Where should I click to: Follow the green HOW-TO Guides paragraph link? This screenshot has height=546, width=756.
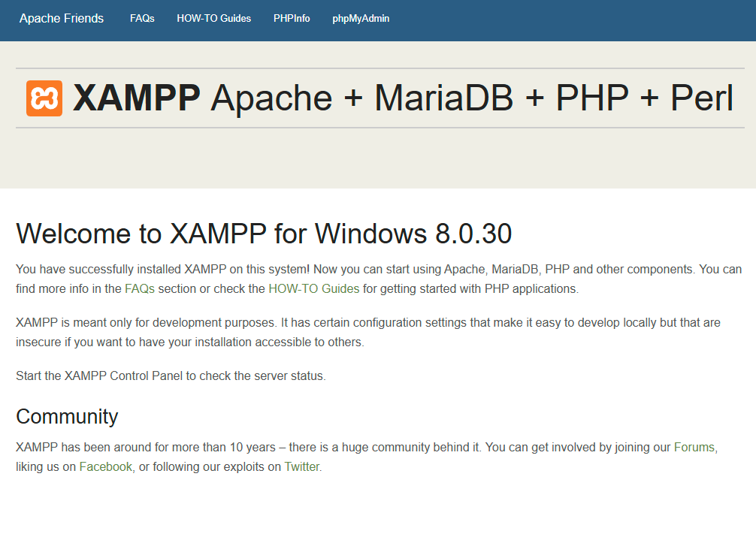click(x=314, y=288)
